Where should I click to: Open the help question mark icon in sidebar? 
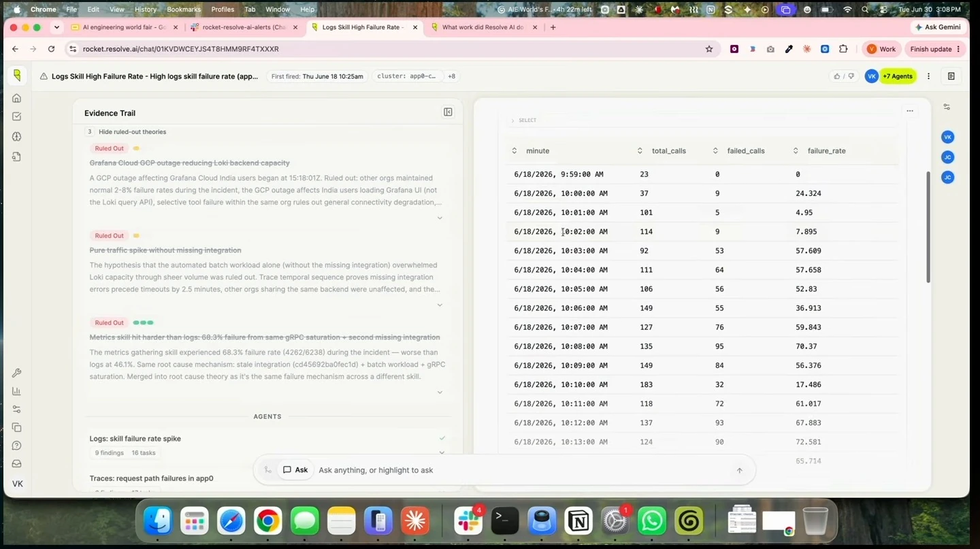coord(17,446)
